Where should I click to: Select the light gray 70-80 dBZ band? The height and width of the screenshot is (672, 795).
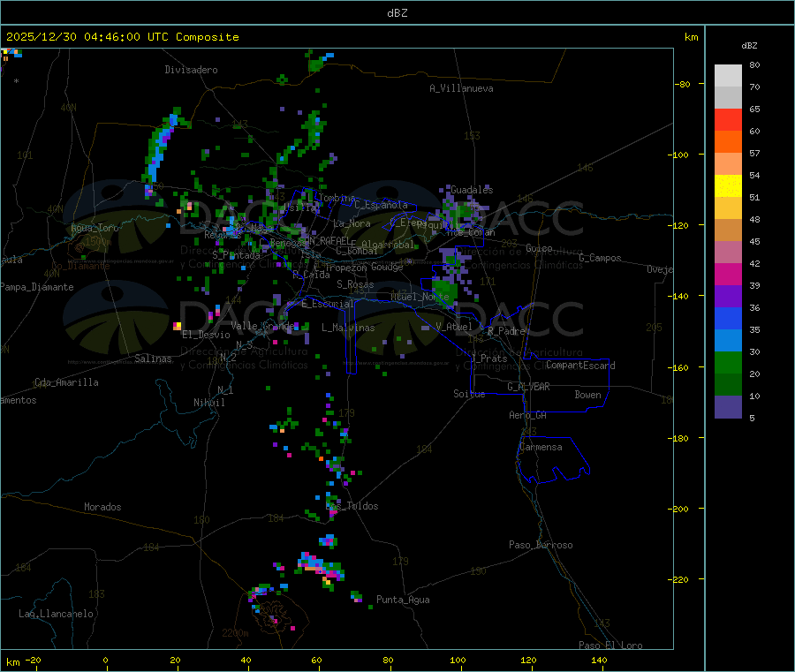pos(728,76)
